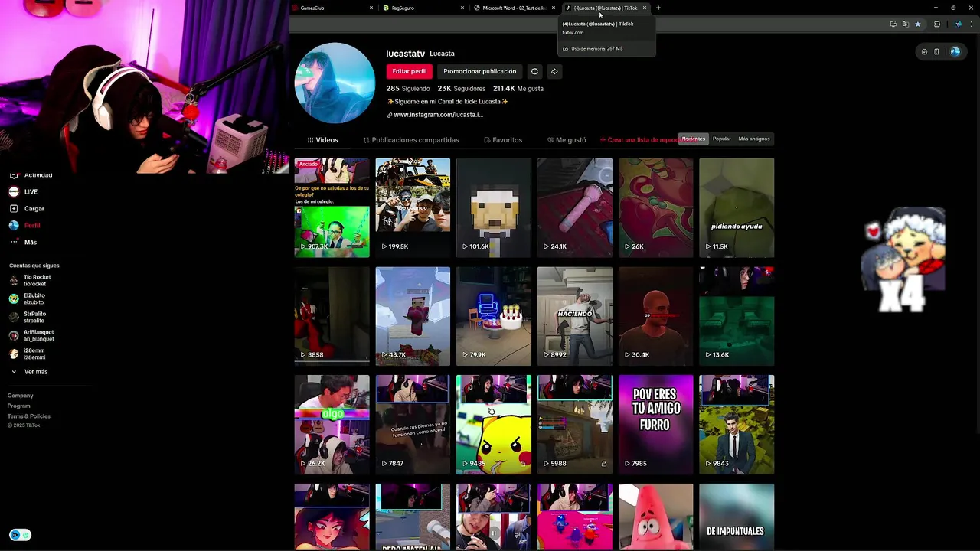
Task: Open the Más three-dots icon
Action: click(x=13, y=242)
